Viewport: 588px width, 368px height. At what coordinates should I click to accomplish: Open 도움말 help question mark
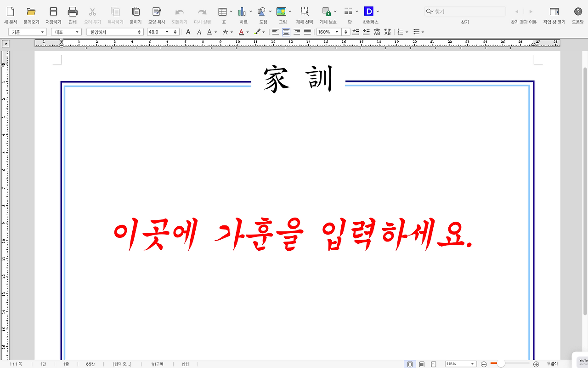(578, 12)
